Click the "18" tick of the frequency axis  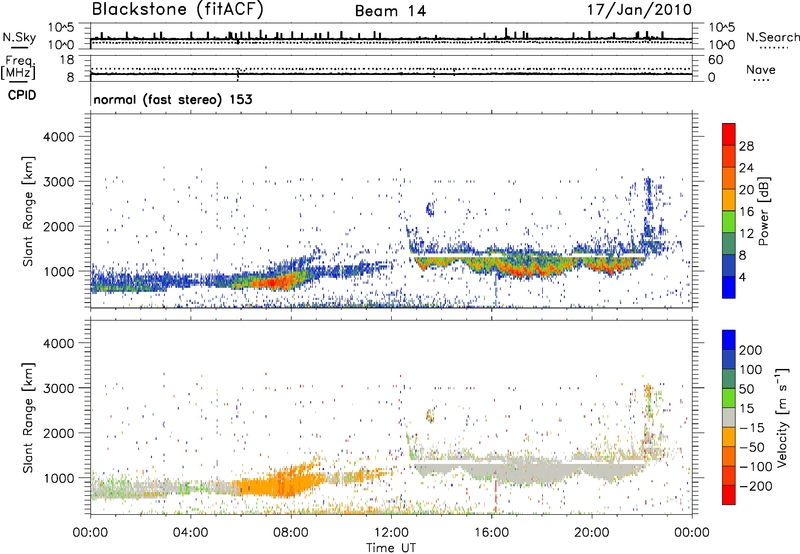(x=67, y=60)
